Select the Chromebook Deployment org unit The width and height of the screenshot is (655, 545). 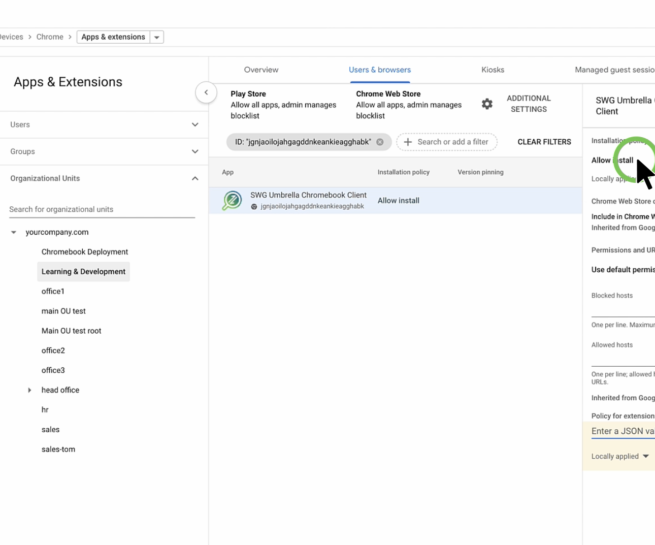(84, 252)
